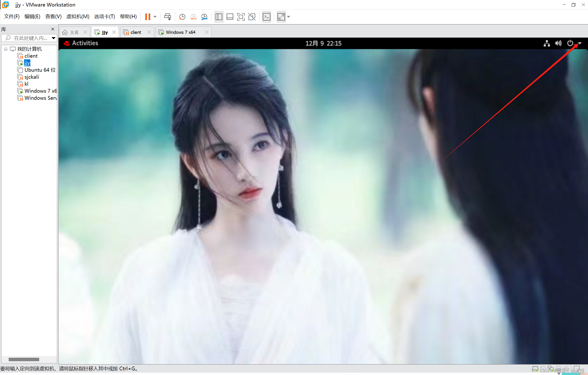Take a snapshot of this VM
This screenshot has height=375, width=588.
(182, 17)
